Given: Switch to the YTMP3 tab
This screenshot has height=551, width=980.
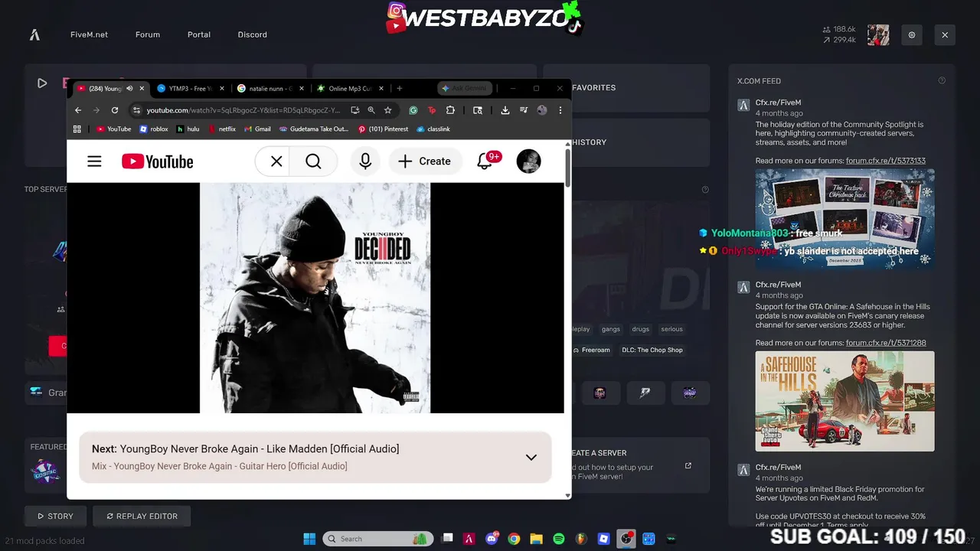Looking at the screenshot, I should coord(191,89).
